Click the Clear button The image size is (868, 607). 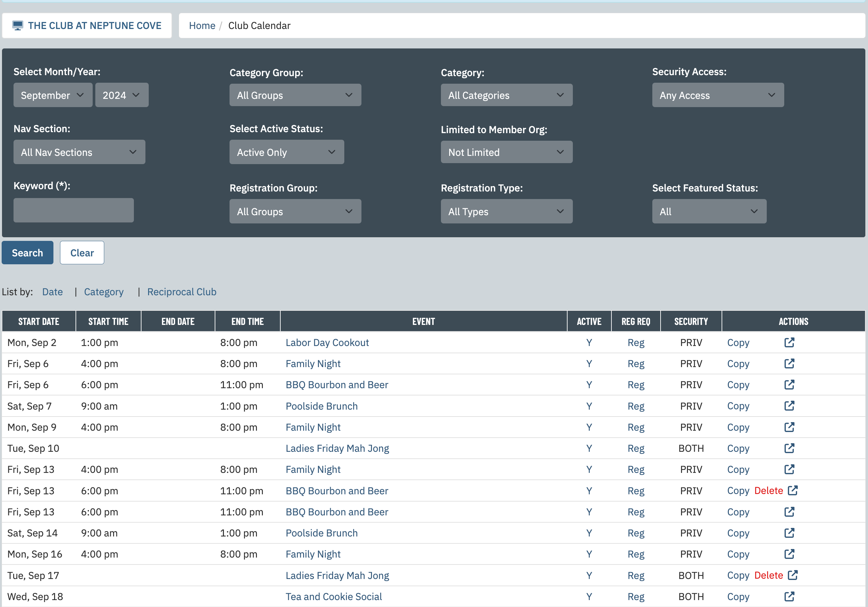coord(82,252)
